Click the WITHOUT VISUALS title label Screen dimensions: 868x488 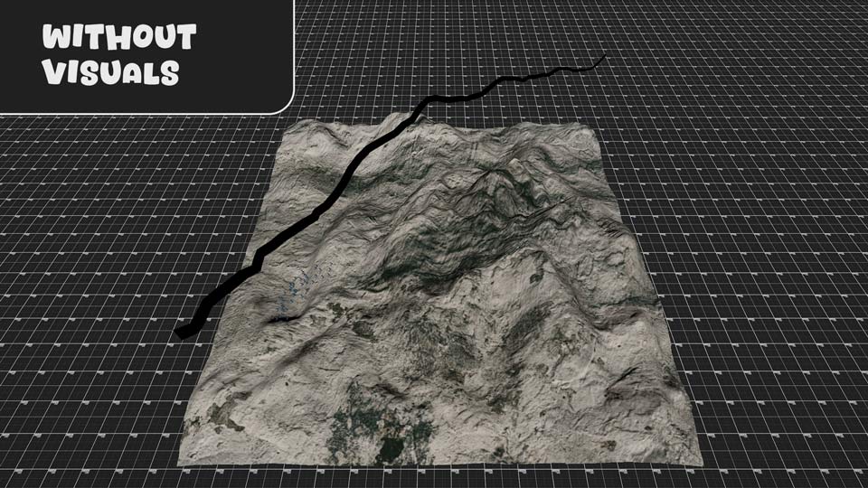click(119, 54)
